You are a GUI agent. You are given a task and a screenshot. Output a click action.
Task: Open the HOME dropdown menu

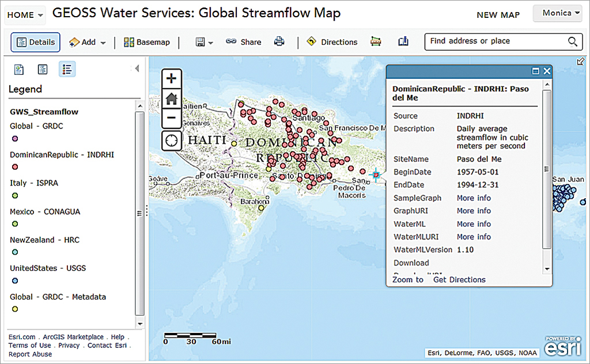pos(25,15)
